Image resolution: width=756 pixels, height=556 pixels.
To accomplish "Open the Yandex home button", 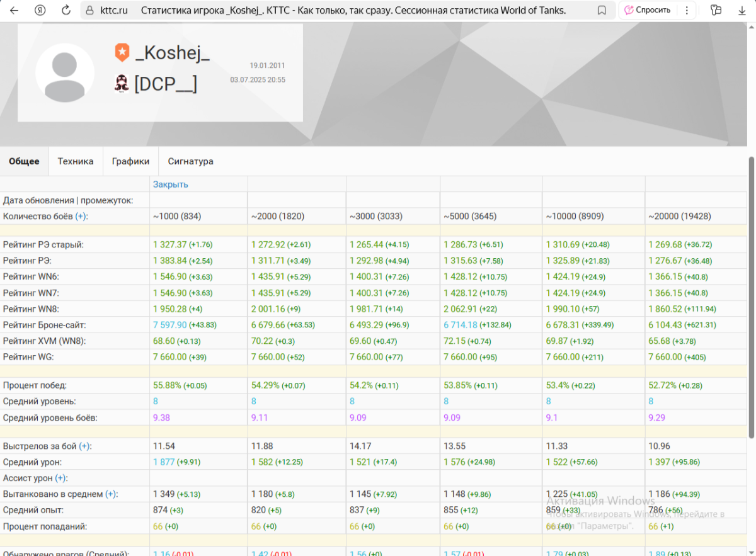I will click(40, 10).
